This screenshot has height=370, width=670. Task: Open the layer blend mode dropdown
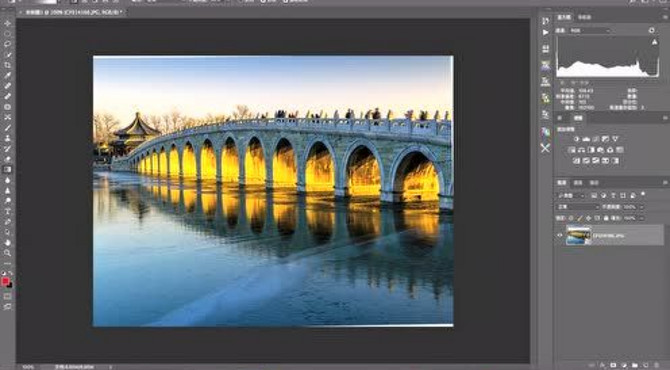coord(578,207)
